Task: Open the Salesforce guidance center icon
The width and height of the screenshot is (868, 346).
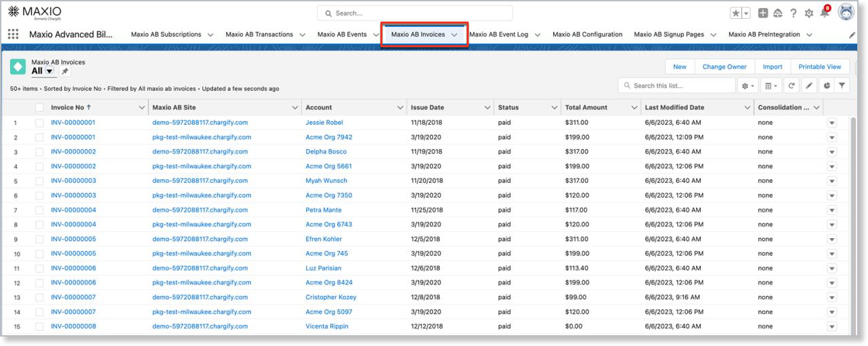Action: tap(778, 13)
